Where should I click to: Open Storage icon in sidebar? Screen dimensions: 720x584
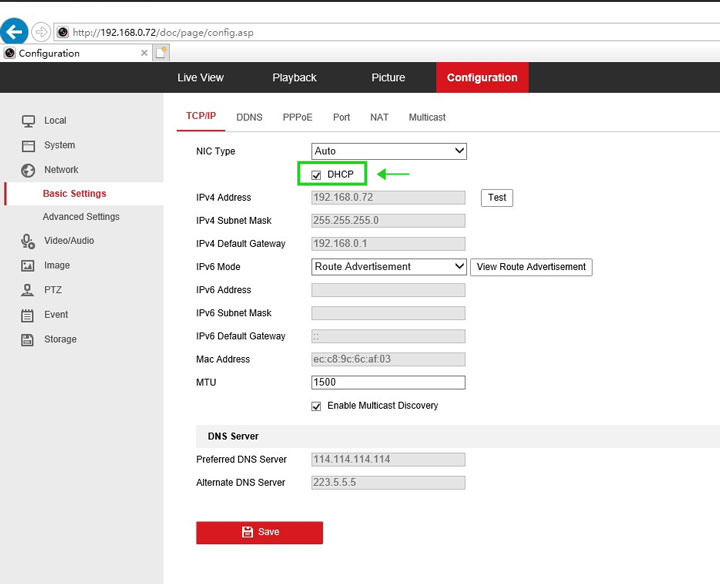[x=28, y=340]
